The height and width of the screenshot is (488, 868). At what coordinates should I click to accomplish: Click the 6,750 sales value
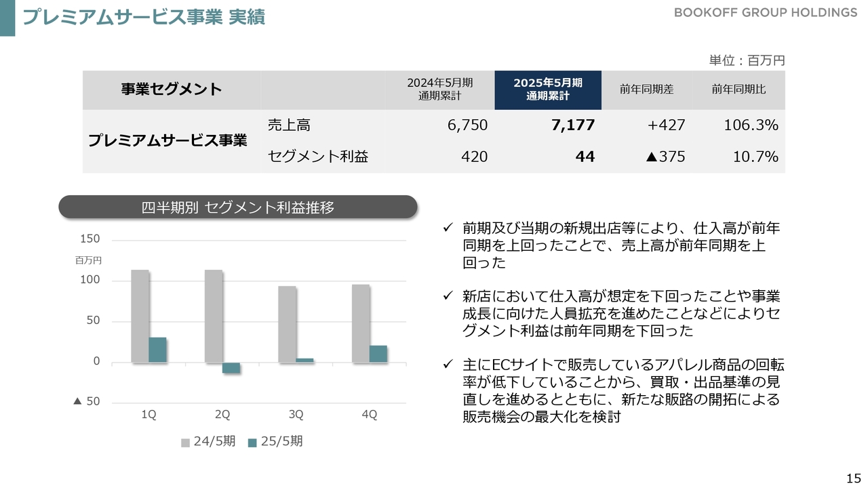[x=467, y=125]
